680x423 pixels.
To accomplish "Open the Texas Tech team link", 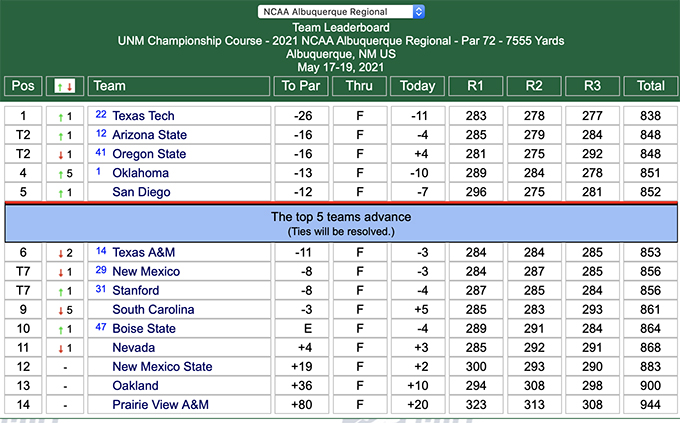I will point(143,116).
